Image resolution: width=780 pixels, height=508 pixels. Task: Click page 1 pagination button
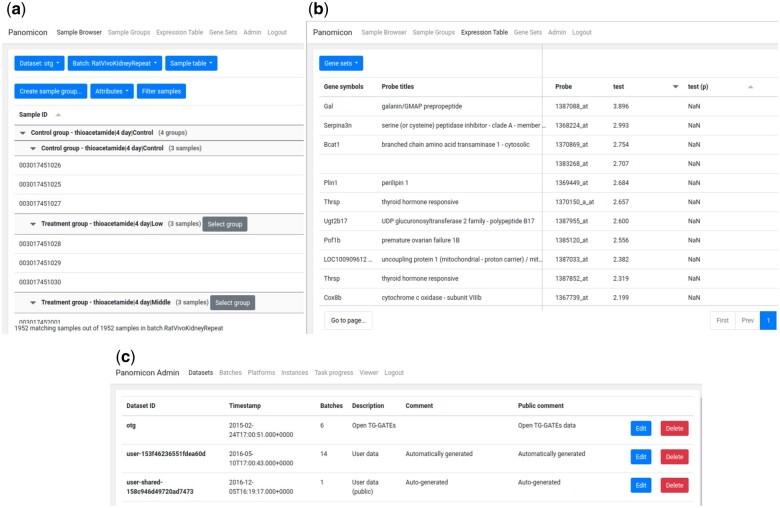tap(768, 320)
